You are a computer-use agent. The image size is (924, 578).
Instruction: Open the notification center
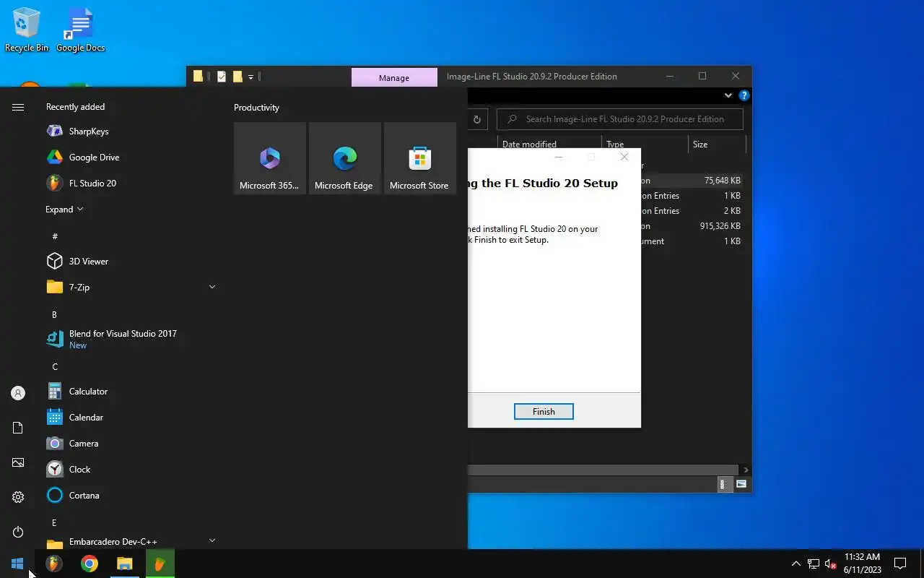click(x=900, y=564)
